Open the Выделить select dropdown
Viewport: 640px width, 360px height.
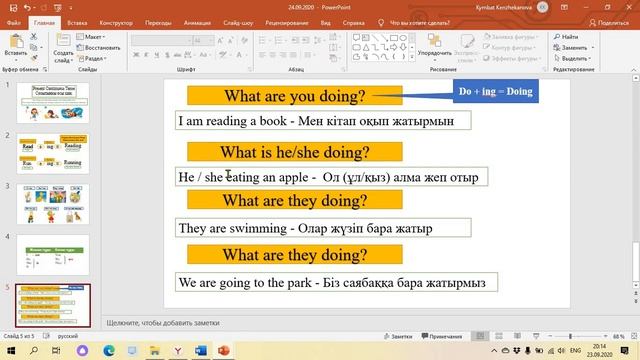(573, 58)
